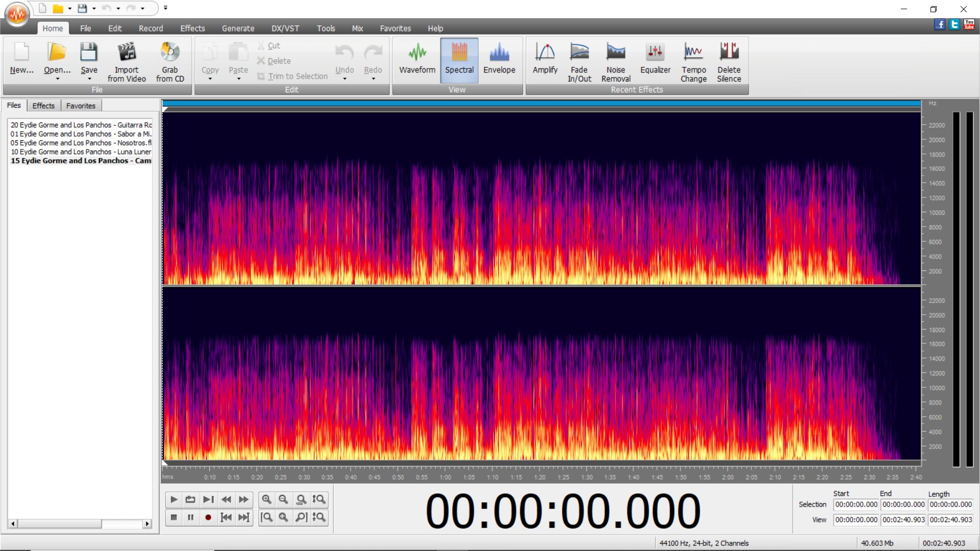980x551 pixels.
Task: Click play to end button
Action: 208,499
